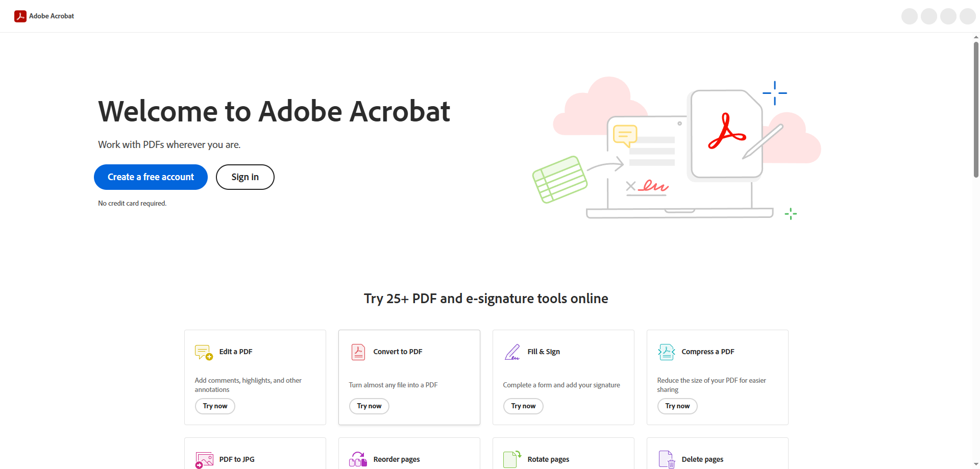Open the Delete pages title
Screen dimensions: 980x469
click(702, 459)
